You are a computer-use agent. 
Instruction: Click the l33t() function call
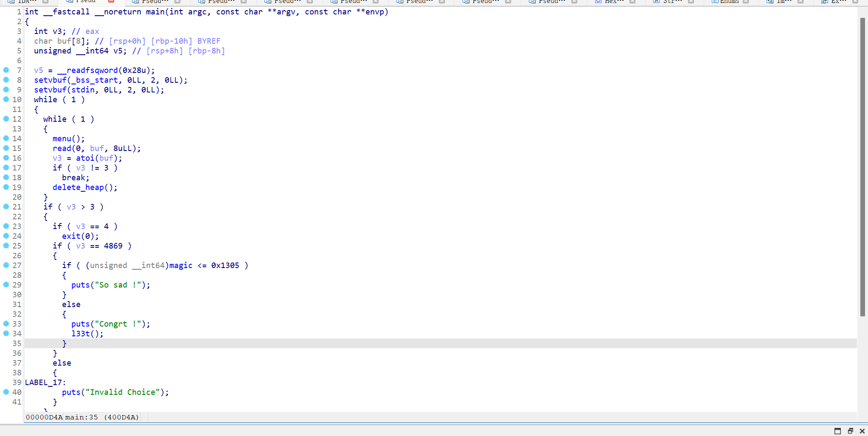tap(87, 334)
